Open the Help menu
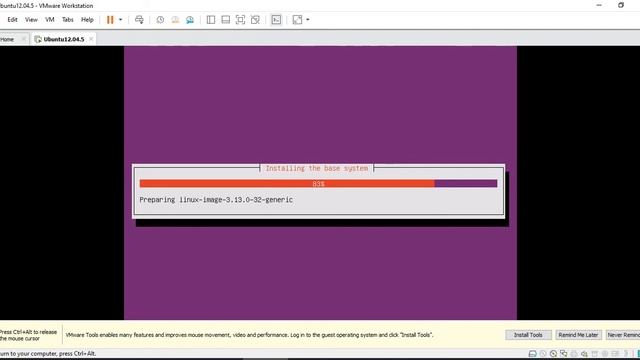The image size is (640, 360). pyautogui.click(x=87, y=20)
